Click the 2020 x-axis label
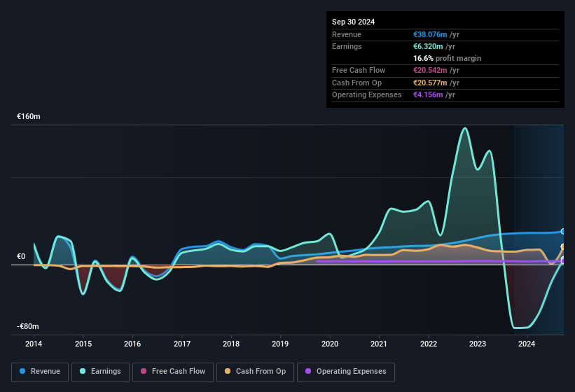The height and width of the screenshot is (392, 575). [330, 344]
